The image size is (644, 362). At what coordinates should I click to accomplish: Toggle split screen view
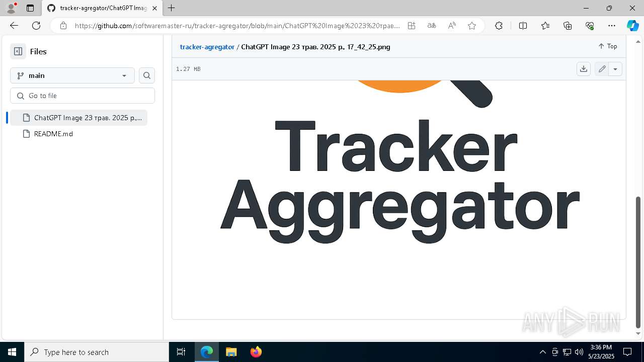[523, 26]
